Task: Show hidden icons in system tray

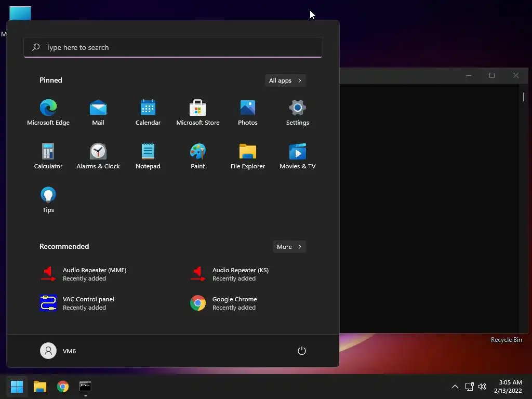Action: tap(455, 387)
